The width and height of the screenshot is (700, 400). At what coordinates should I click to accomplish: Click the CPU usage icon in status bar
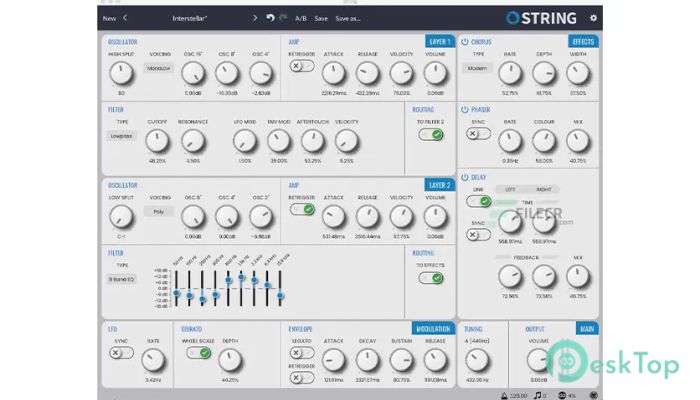[562, 396]
